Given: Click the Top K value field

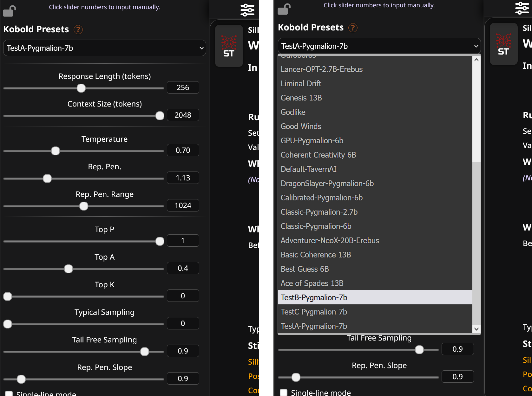Looking at the screenshot, I should point(183,296).
